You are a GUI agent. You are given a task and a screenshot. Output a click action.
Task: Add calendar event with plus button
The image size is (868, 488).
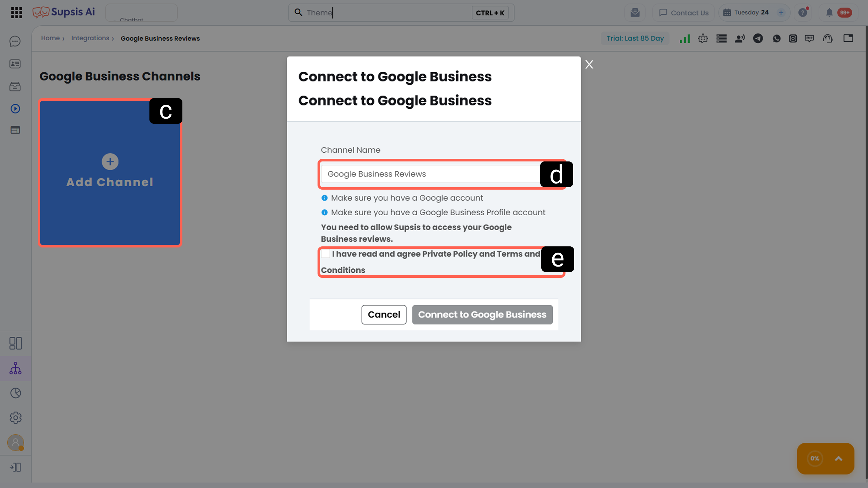781,13
